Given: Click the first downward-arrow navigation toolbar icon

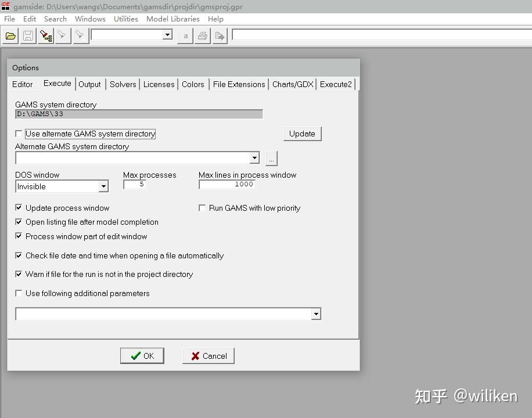Looking at the screenshot, I should [x=63, y=35].
